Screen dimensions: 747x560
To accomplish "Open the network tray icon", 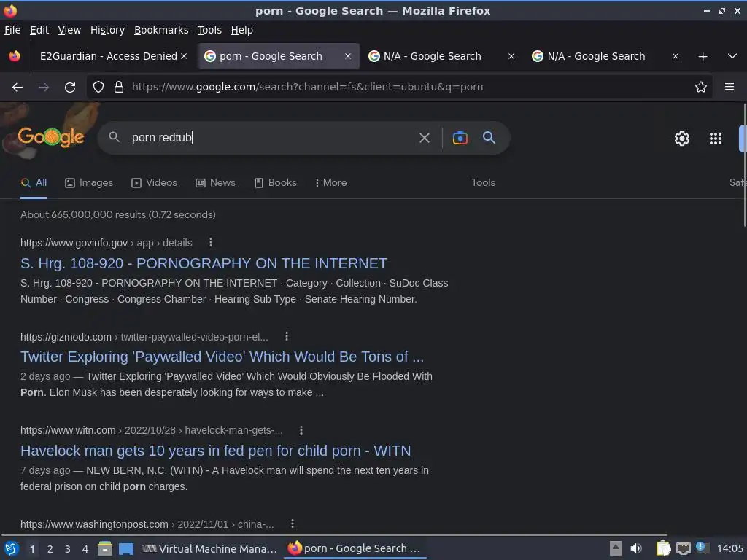I will [683, 548].
